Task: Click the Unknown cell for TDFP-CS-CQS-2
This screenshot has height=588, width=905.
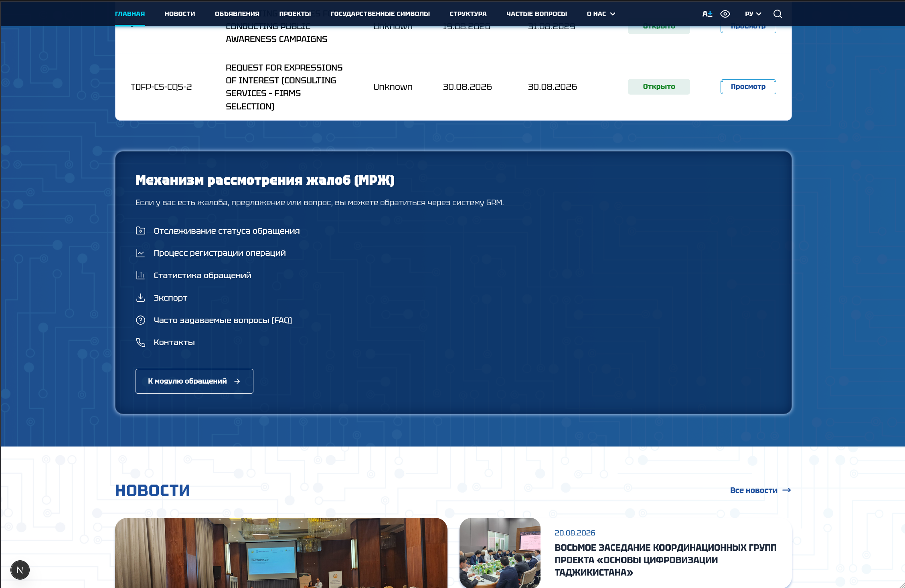Action: 393,87
